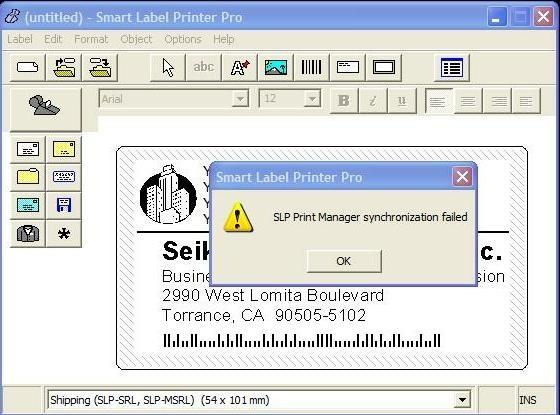
Task: Select the picture object tool
Action: click(x=276, y=67)
